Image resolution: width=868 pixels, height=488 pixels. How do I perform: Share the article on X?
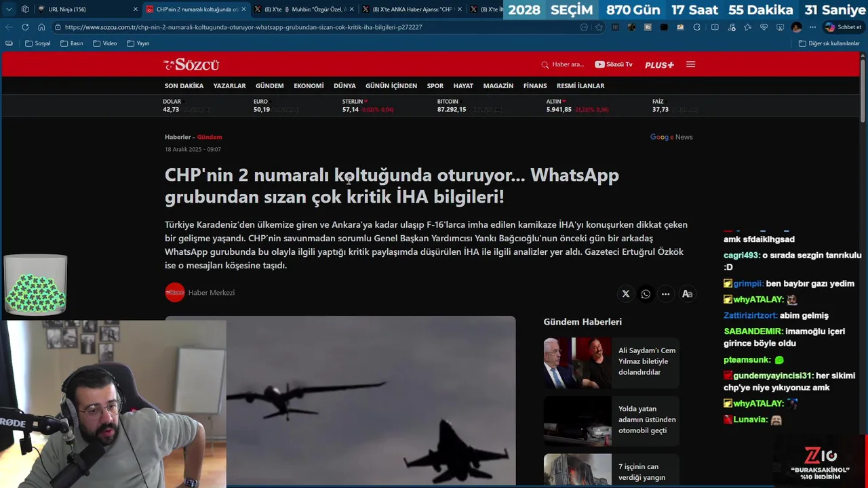626,294
